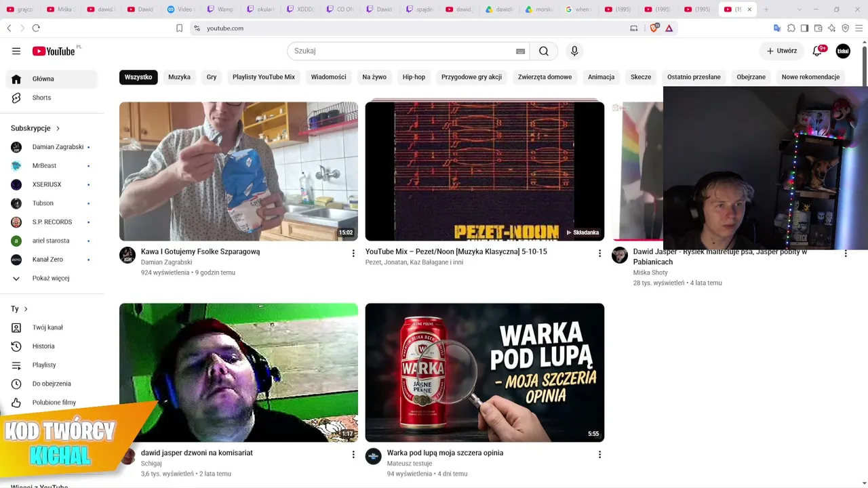Open Polubione filmy liked videos

[52, 403]
